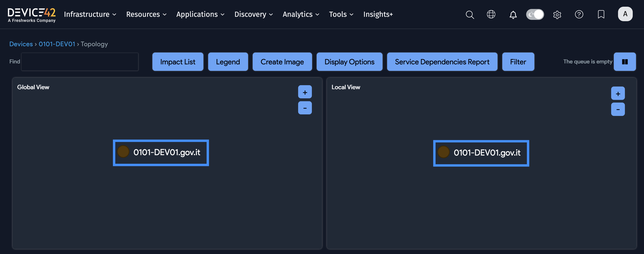Click the Service Dependencies Report button

(442, 61)
